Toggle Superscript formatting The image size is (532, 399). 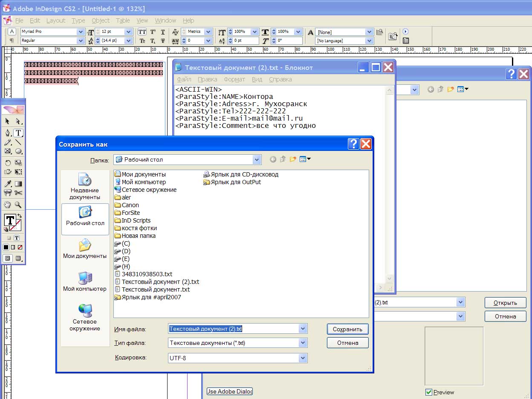(x=153, y=32)
